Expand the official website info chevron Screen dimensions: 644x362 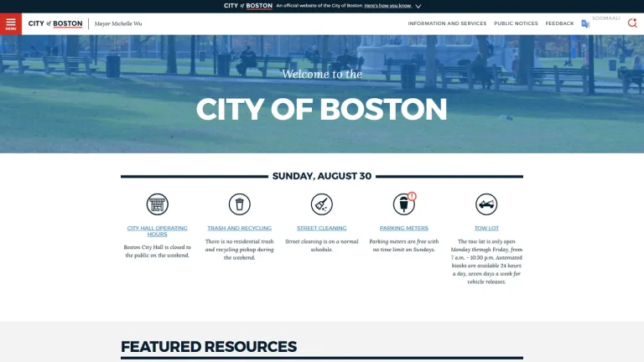point(418,6)
